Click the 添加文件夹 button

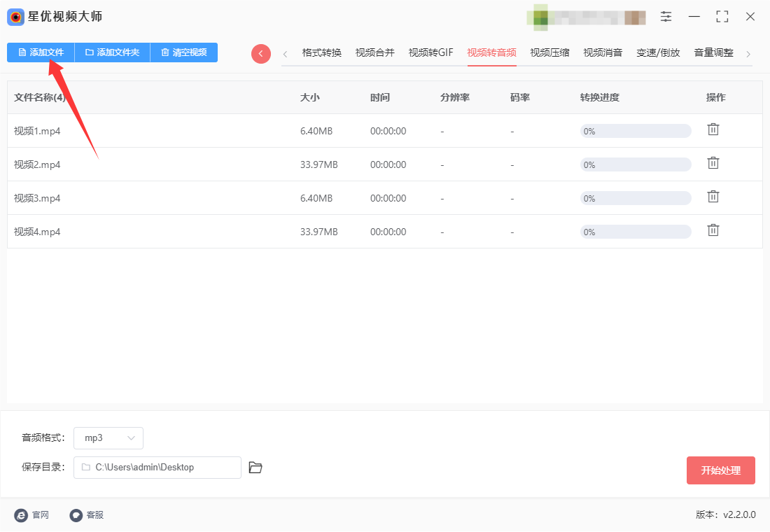coord(113,52)
